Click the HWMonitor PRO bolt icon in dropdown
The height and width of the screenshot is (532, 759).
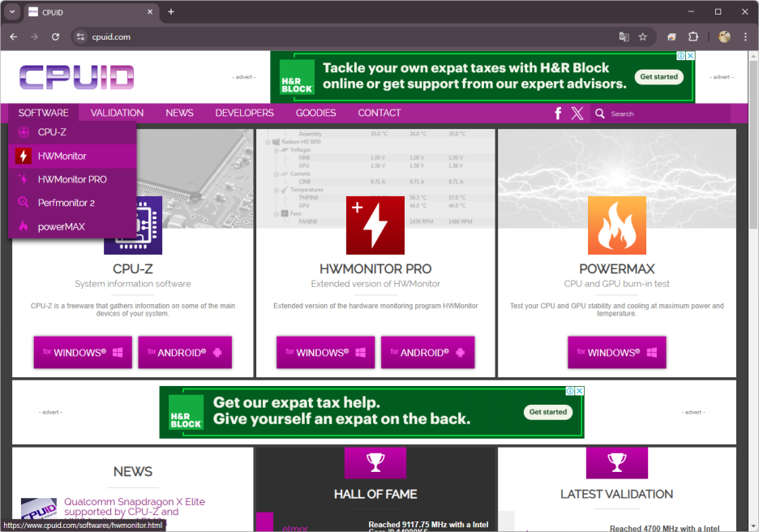(24, 179)
